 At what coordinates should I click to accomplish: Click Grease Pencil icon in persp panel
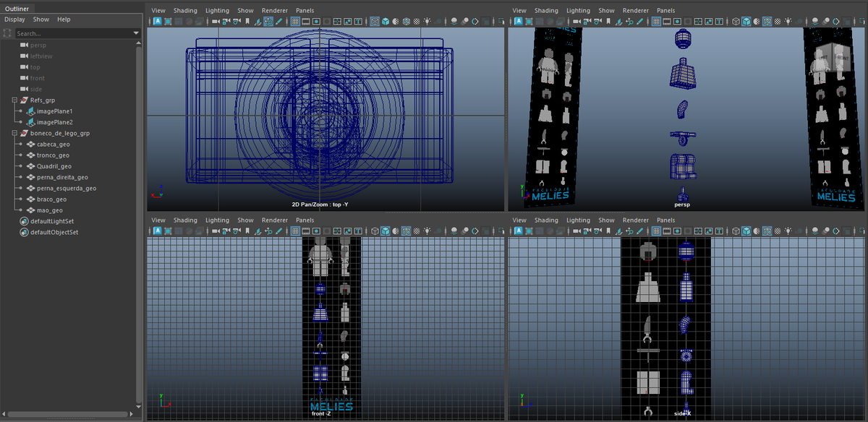640,22
